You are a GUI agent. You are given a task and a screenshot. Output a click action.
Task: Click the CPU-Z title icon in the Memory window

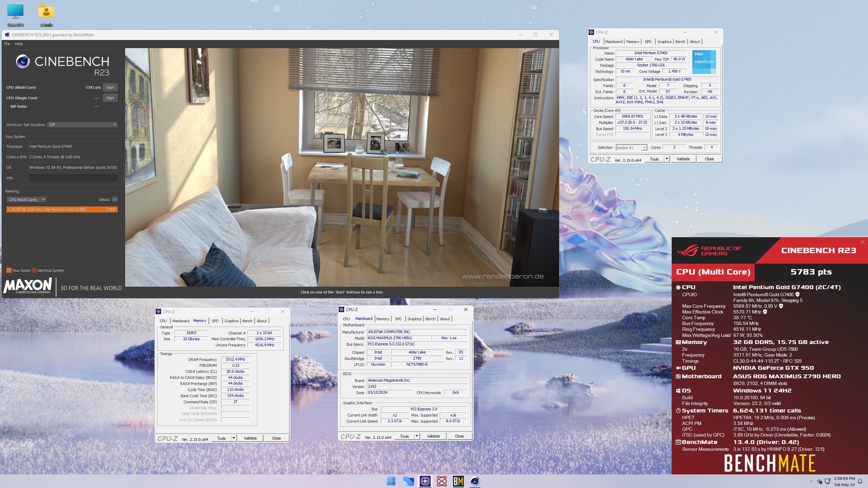tap(158, 311)
